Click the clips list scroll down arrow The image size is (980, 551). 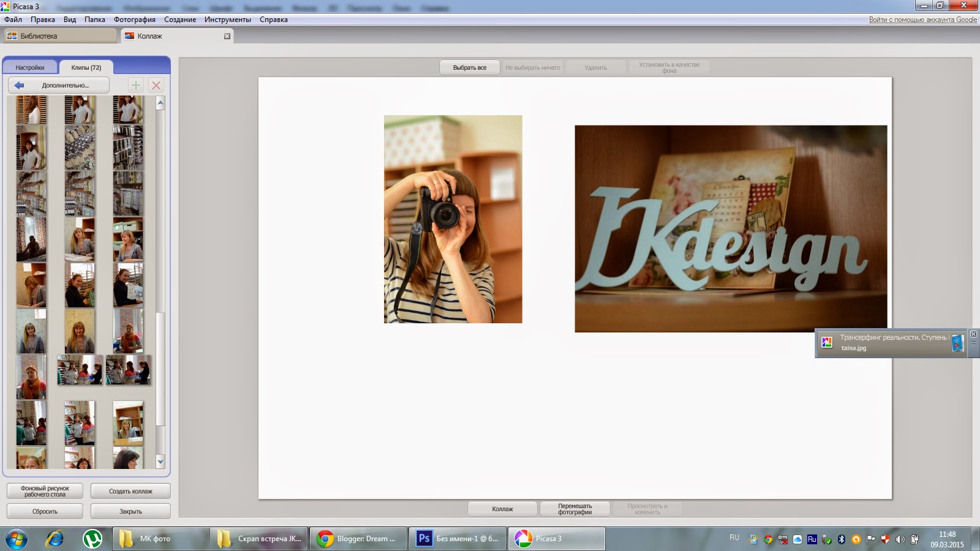(160, 461)
